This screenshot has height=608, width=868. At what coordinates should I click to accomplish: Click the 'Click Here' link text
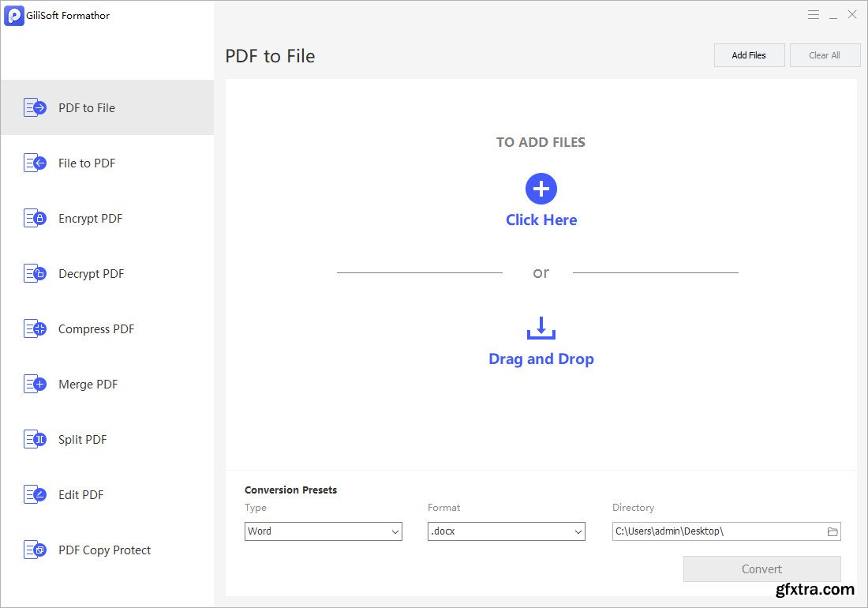541,220
